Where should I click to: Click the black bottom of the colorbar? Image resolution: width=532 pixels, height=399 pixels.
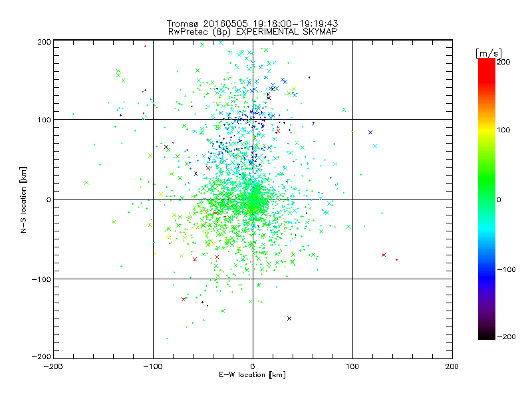(487, 335)
